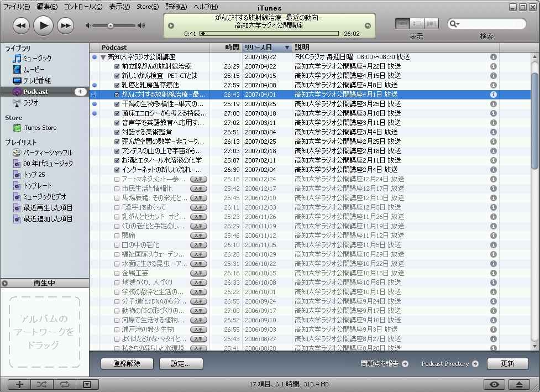Open the Store menu

(148, 7)
